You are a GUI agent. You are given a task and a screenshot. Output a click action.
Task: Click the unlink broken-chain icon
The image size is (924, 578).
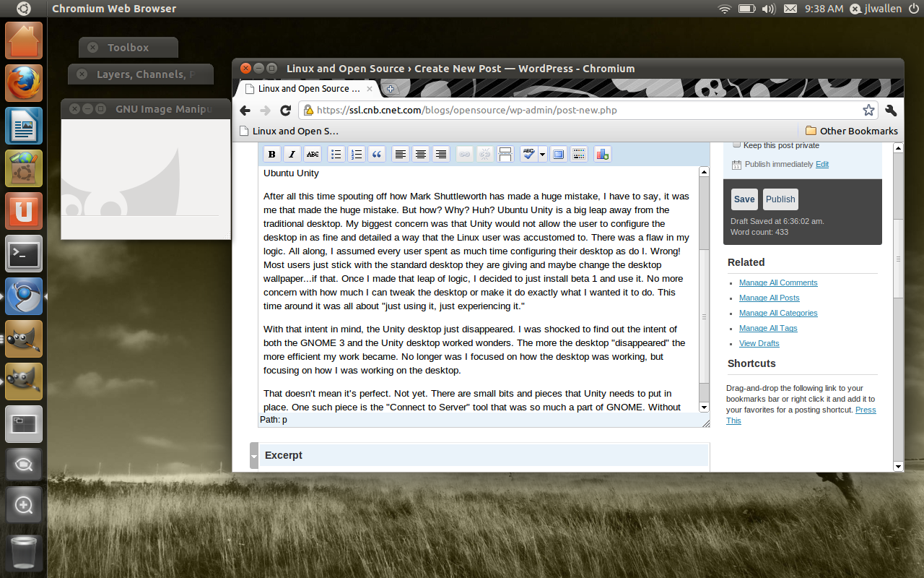(485, 154)
